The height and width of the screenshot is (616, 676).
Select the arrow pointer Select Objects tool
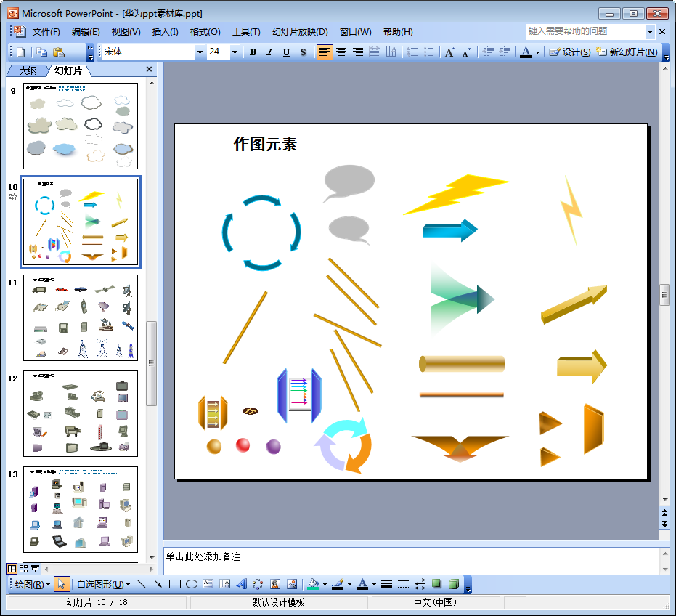coord(61,585)
